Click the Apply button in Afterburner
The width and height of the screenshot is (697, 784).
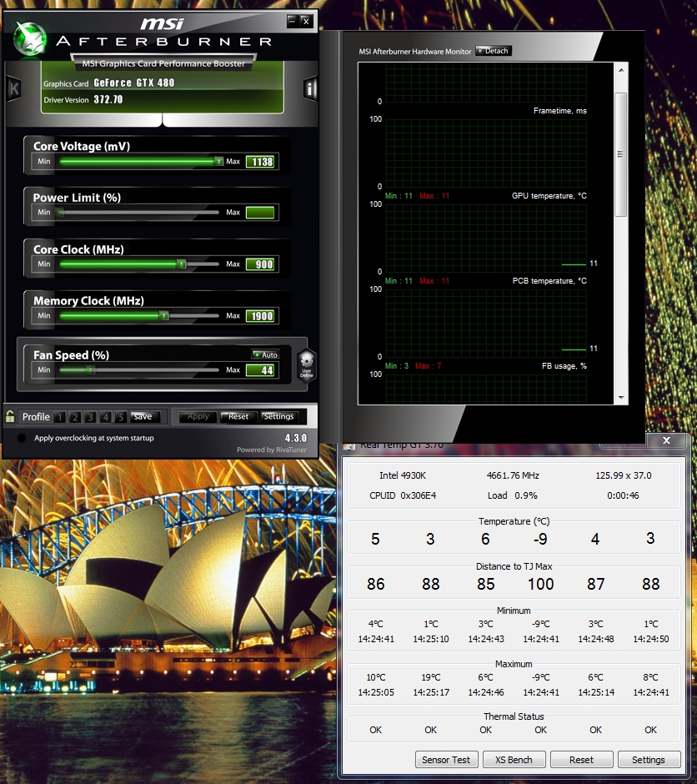(198, 416)
